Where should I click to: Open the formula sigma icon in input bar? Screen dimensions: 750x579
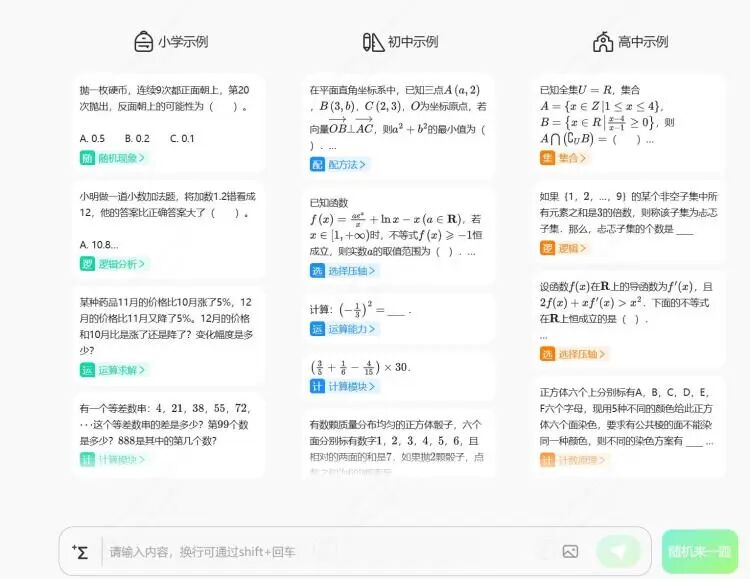[80, 552]
